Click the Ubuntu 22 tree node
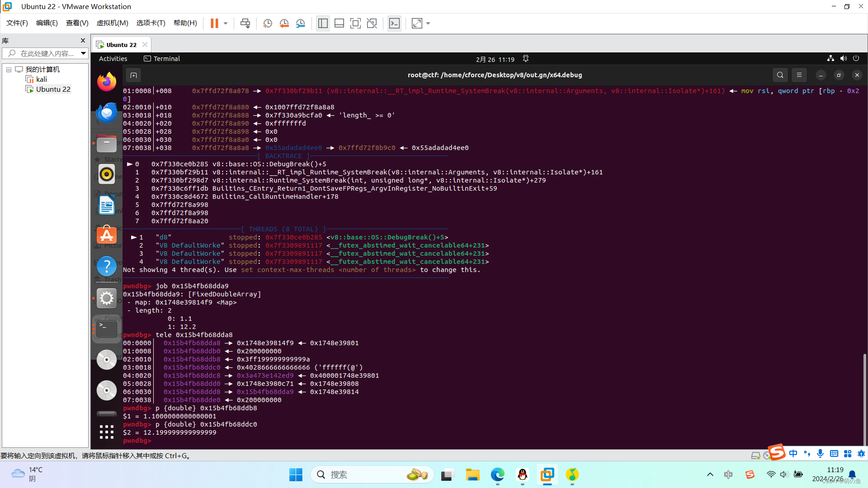The height and width of the screenshot is (488, 868). (53, 89)
